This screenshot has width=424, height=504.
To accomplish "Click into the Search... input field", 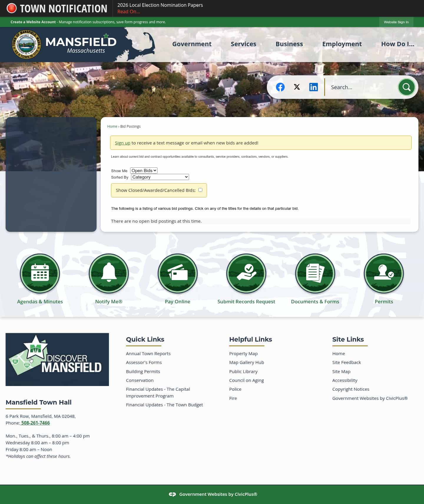I will pyautogui.click(x=362, y=87).
